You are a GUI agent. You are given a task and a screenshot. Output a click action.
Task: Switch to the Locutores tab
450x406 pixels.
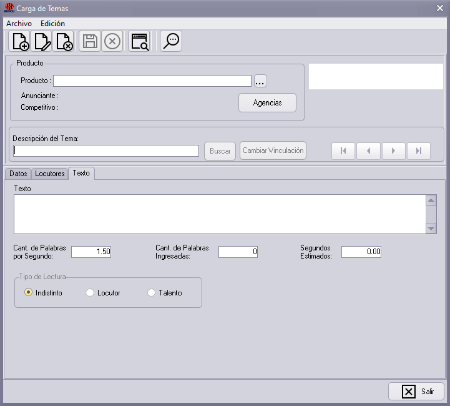click(50, 174)
